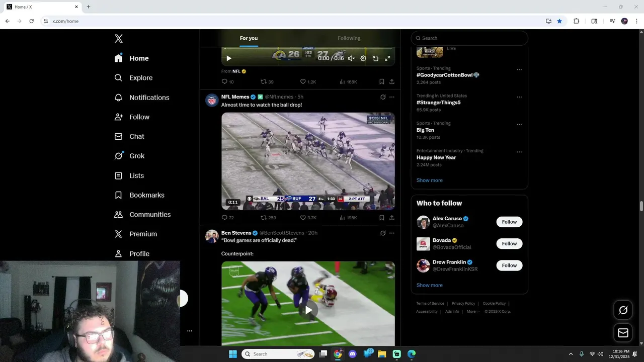The height and width of the screenshot is (362, 644).
Task: Play the BAL vs BUF video
Action: pos(308,161)
